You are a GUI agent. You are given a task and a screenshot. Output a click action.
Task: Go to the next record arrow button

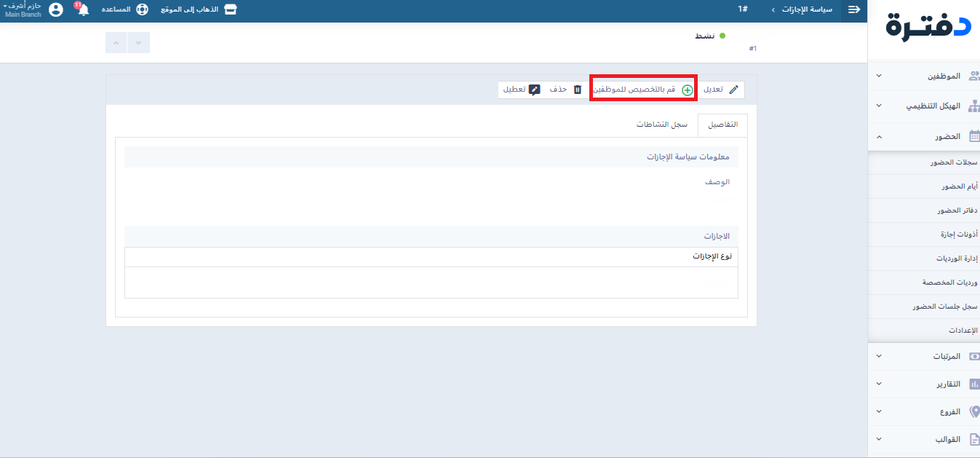pyautogui.click(x=139, y=43)
